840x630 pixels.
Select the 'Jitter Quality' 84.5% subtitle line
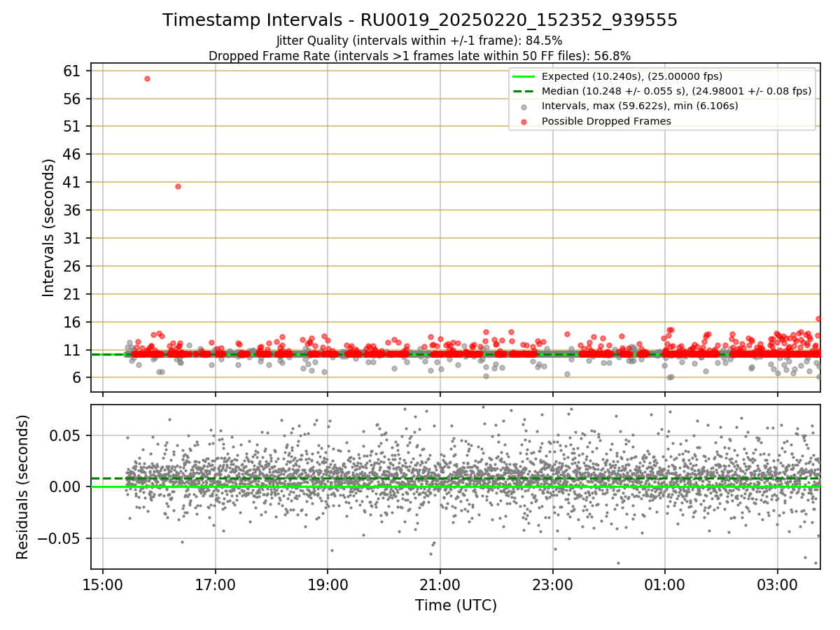419,41
